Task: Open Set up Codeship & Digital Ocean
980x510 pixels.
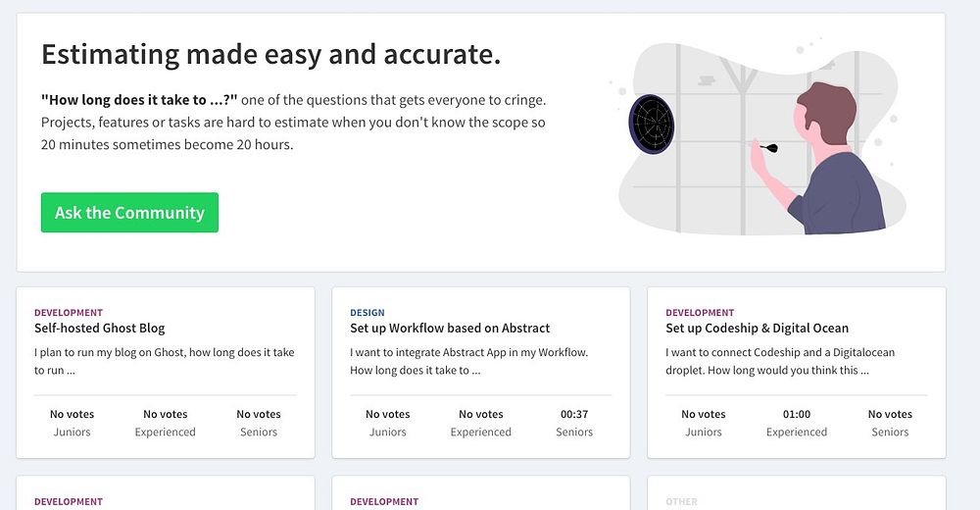Action: [x=757, y=329]
